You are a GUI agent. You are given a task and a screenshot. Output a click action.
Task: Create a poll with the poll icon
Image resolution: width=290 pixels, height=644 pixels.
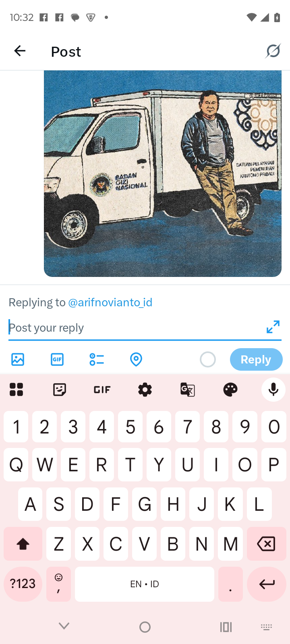coord(97,359)
